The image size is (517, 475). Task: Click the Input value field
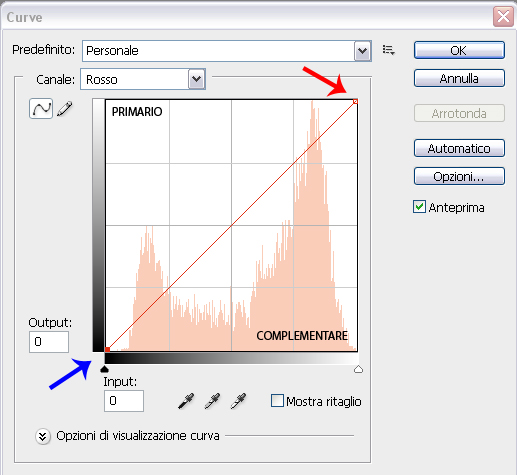pyautogui.click(x=124, y=401)
